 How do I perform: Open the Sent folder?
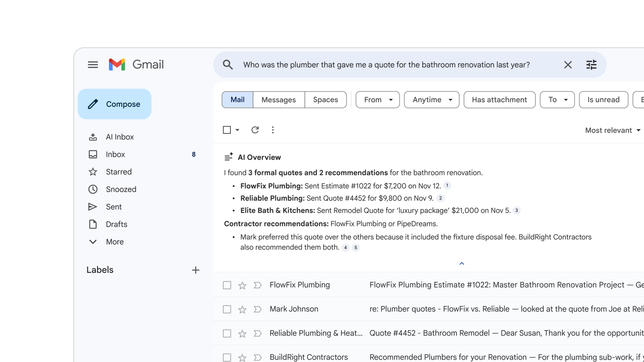[x=114, y=206]
